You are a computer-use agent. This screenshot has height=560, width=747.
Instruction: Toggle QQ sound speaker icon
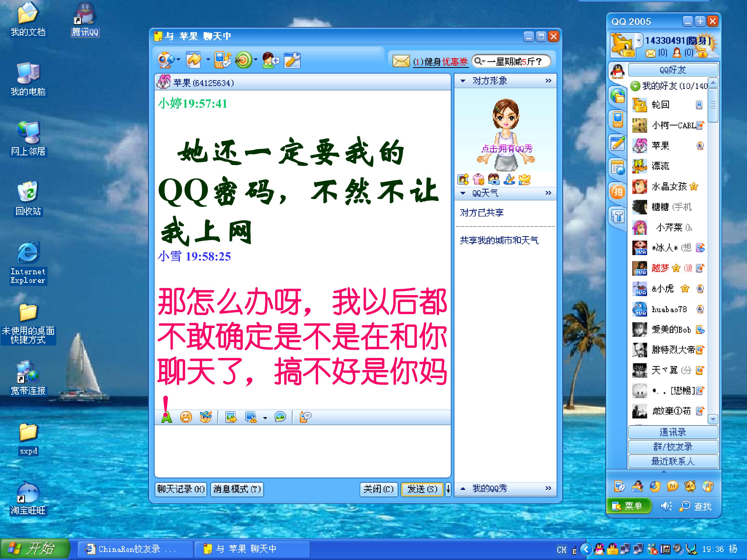[666, 506]
